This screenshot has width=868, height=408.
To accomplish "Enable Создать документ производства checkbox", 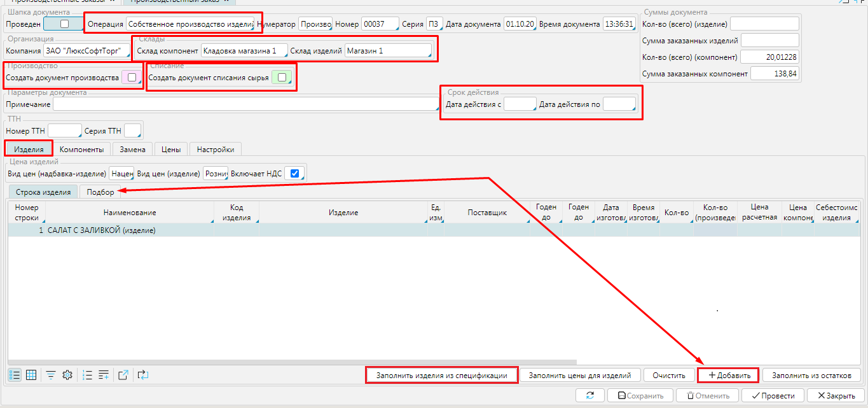I will click(132, 78).
